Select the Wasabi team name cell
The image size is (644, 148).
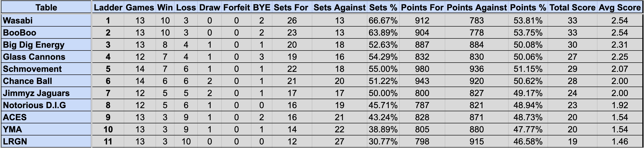point(46,20)
